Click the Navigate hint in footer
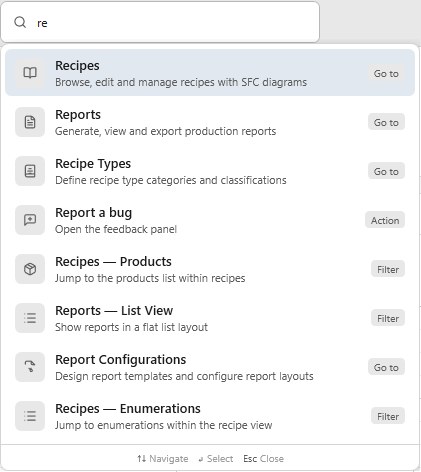Screen dimensions: 421x472 (x=163, y=459)
